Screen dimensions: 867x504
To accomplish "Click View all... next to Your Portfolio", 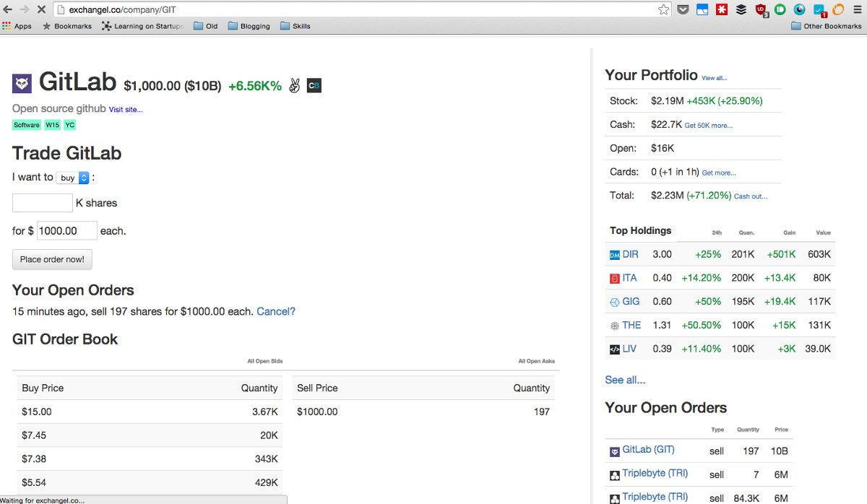I will (715, 78).
